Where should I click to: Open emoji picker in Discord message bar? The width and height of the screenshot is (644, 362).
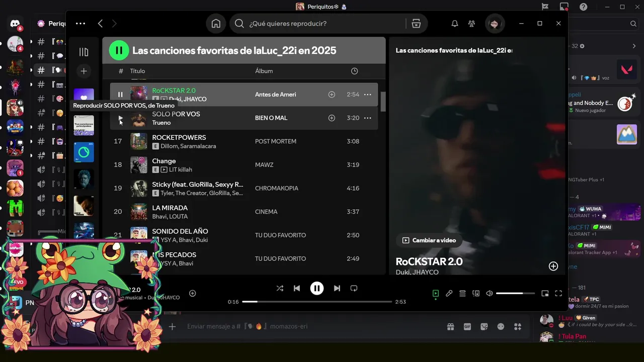click(x=501, y=326)
